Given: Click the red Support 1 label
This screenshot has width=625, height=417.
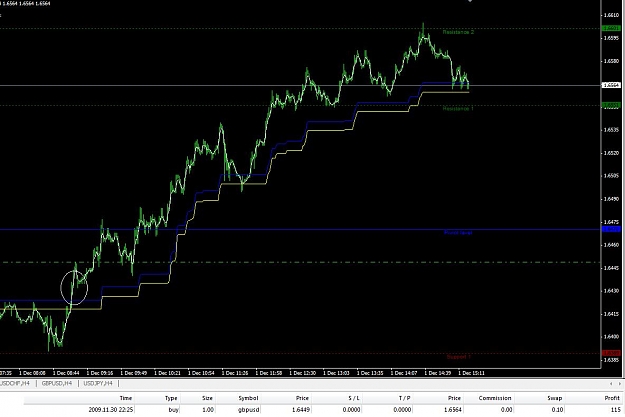Looking at the screenshot, I should (x=458, y=357).
